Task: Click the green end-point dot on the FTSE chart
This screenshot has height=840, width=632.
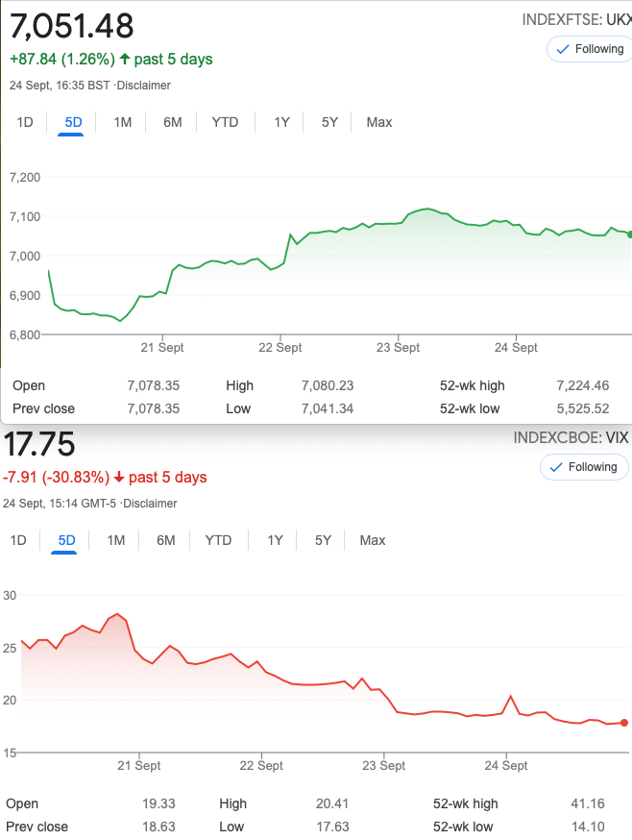Action: coord(629,235)
